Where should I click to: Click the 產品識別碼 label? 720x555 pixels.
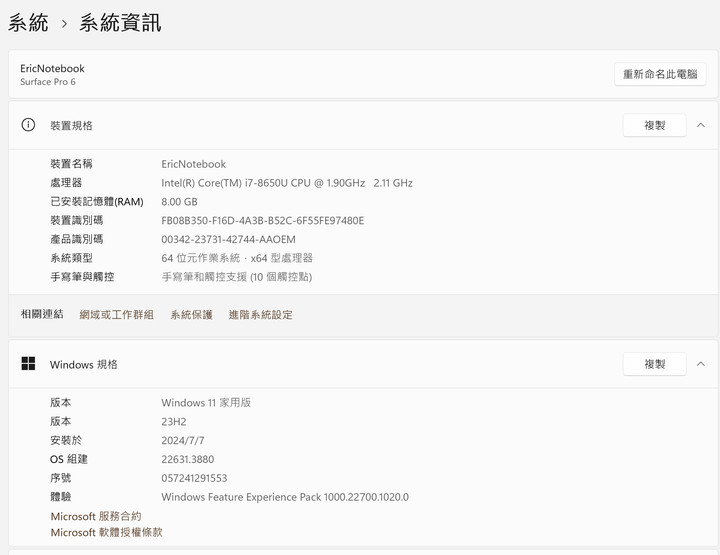click(76, 239)
